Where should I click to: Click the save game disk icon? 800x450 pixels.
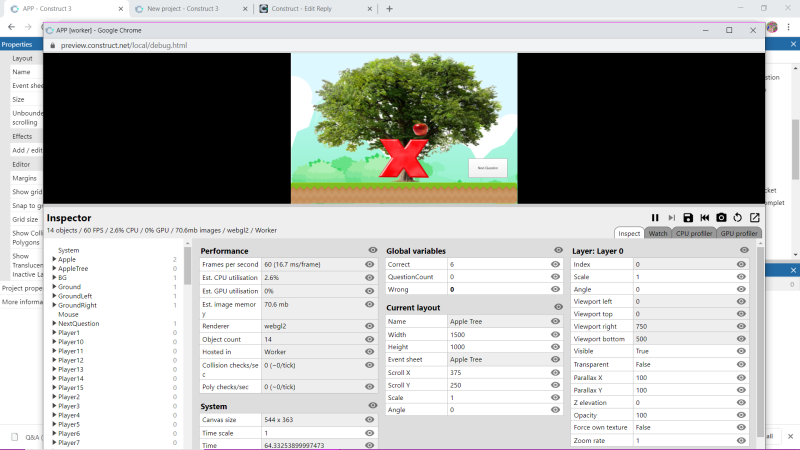click(688, 218)
